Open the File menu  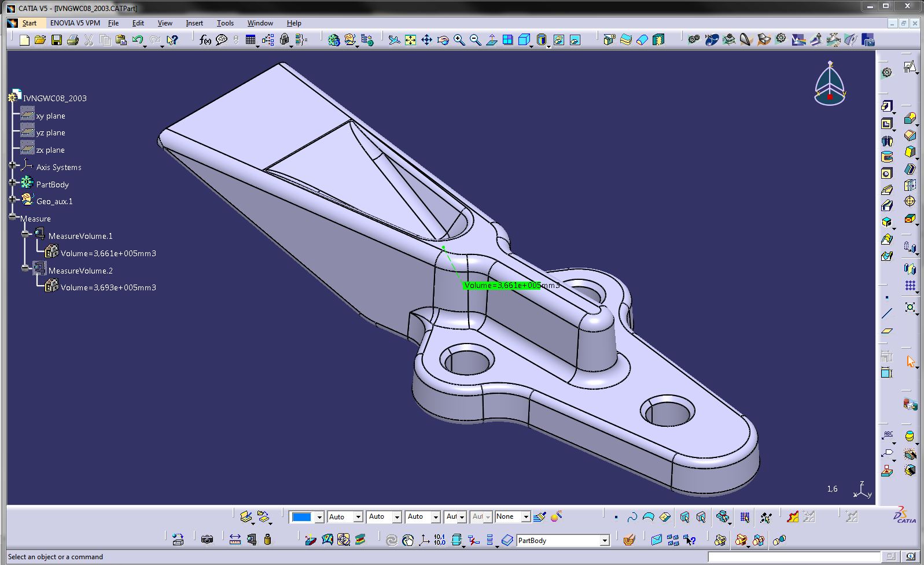(x=113, y=23)
